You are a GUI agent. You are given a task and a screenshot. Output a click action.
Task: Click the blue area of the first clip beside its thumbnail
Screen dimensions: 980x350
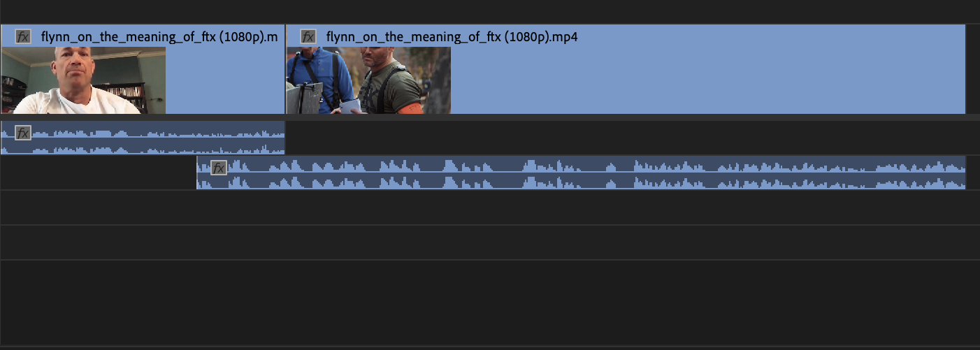(225, 80)
